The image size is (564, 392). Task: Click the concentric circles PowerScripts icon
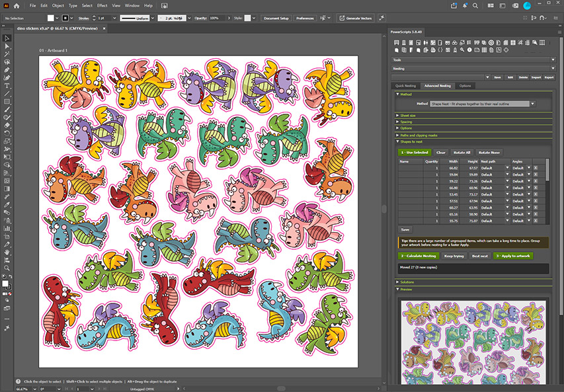coord(491,42)
